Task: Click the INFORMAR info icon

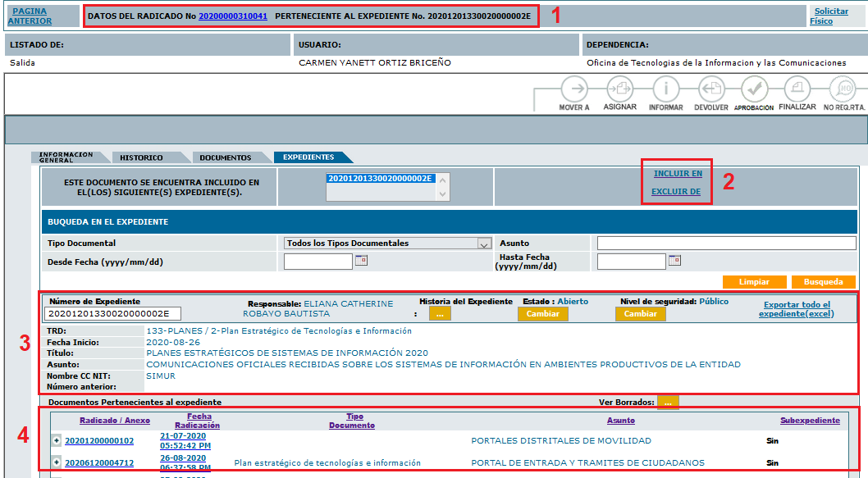Action: (x=666, y=89)
